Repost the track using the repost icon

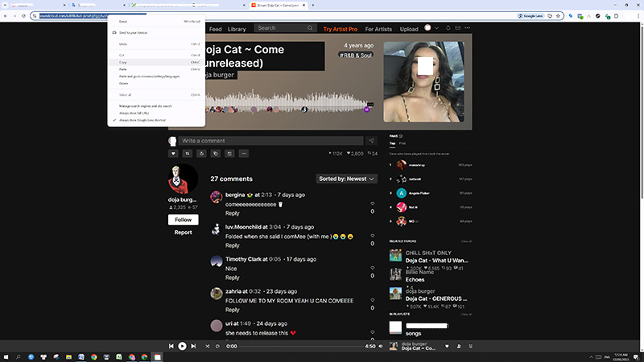click(188, 153)
